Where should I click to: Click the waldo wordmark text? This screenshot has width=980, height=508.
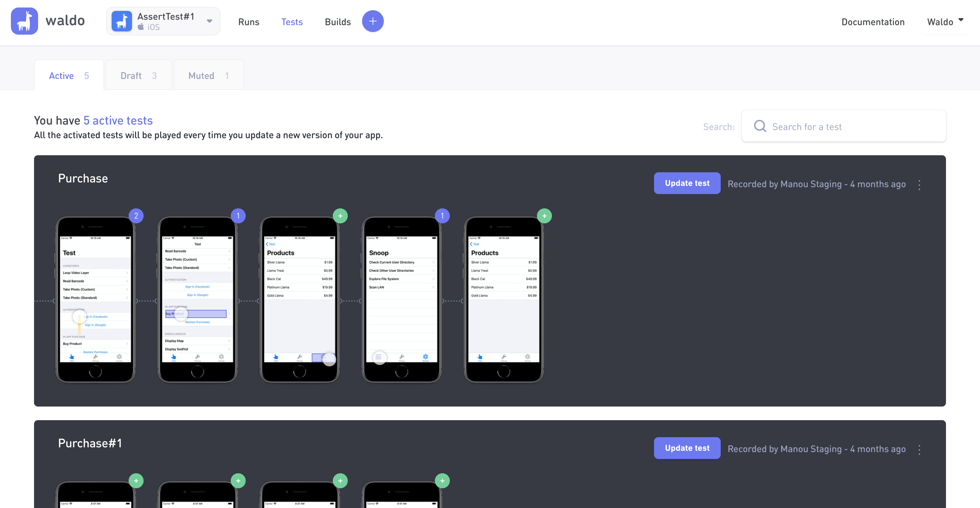(x=65, y=20)
